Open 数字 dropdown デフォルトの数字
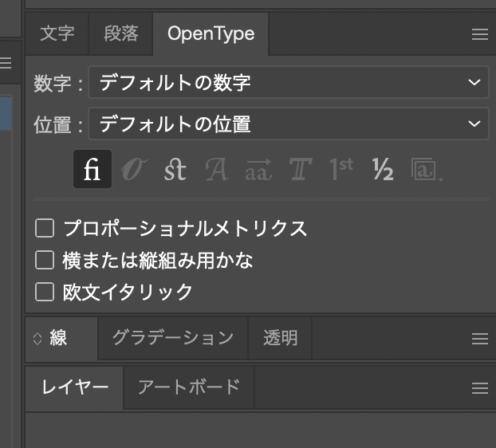 pos(287,81)
